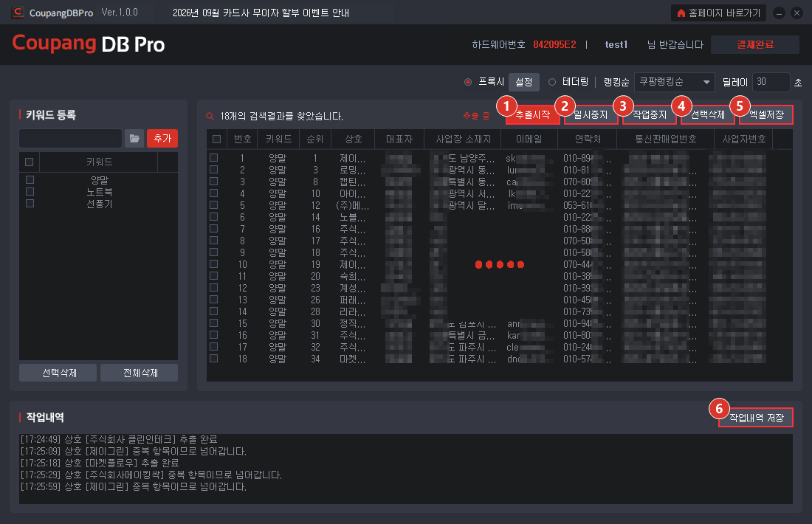
Task: Click 전체삭제 under the keyword list
Action: tap(140, 373)
